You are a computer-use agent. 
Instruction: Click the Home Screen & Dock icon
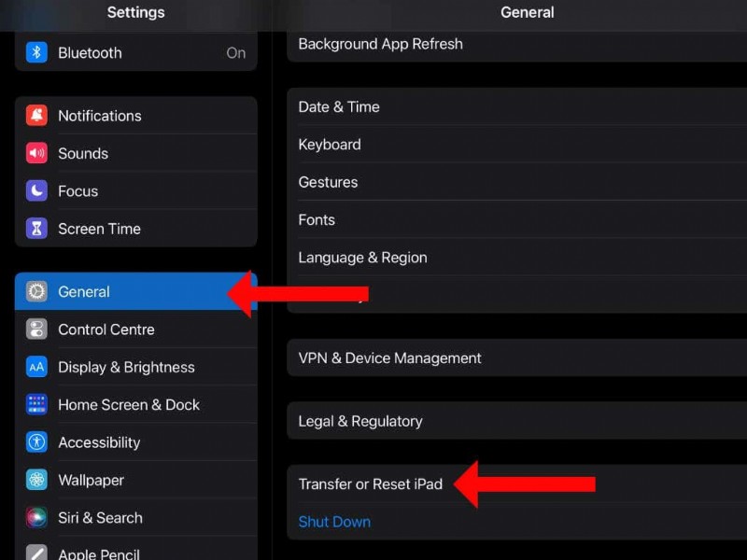pyautogui.click(x=35, y=405)
